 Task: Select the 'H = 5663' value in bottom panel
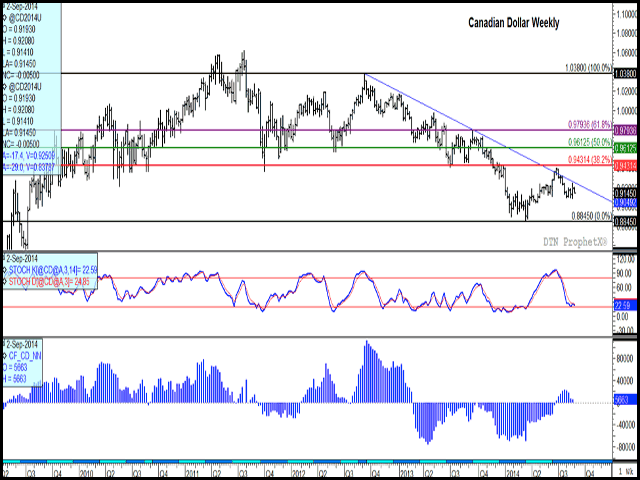15,379
